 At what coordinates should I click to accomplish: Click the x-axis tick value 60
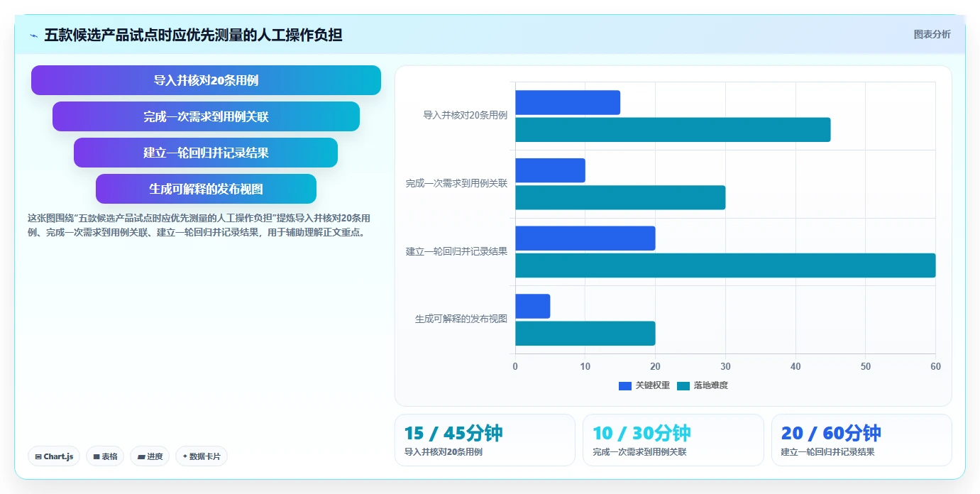935,366
